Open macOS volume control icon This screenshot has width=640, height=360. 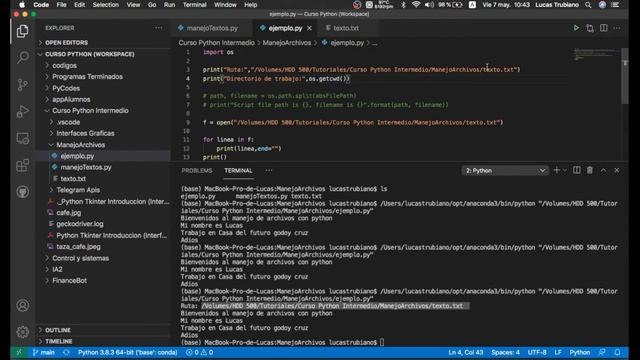click(429, 5)
